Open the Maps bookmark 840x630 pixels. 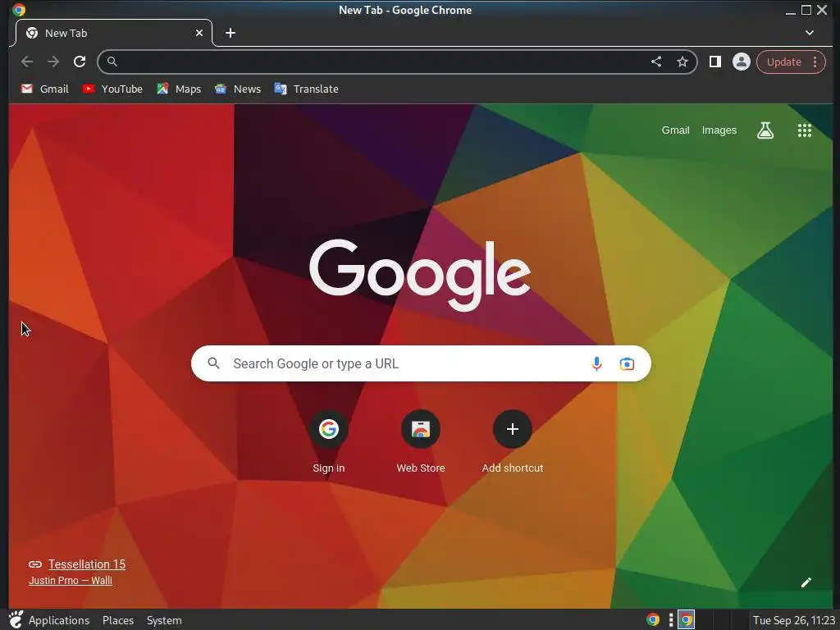click(x=179, y=89)
